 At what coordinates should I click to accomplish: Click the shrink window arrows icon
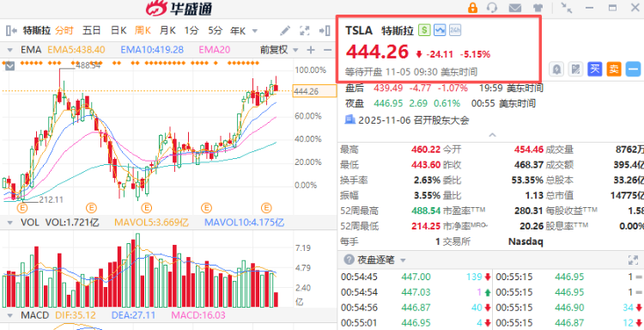tap(567, 8)
